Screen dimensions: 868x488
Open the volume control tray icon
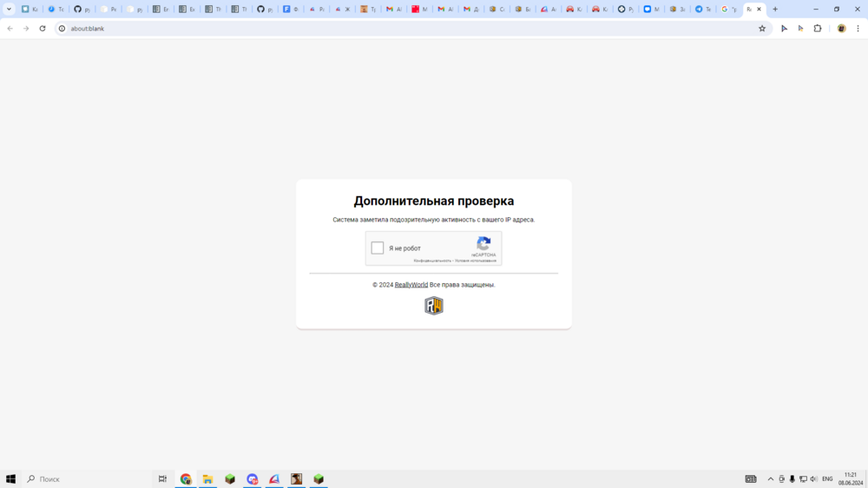click(x=814, y=478)
